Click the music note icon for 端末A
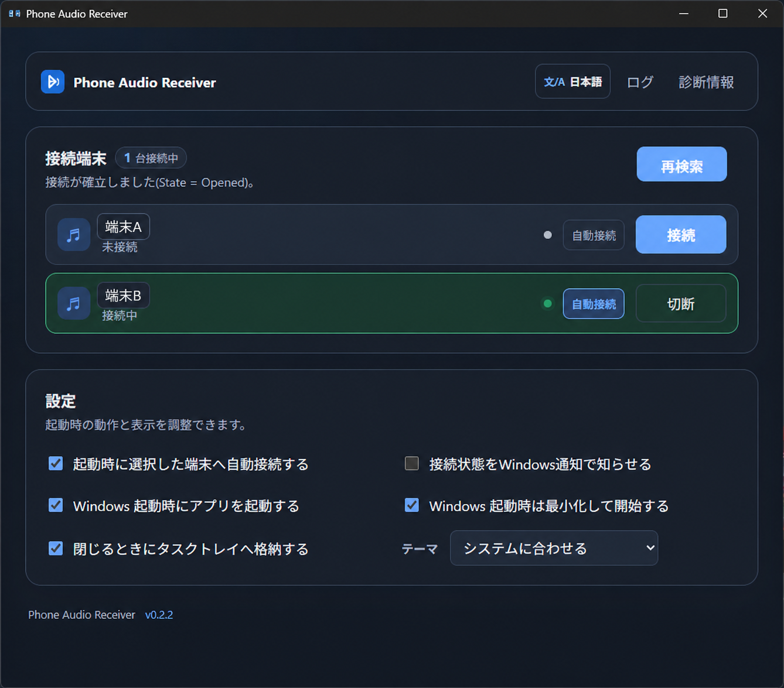784x688 pixels. [74, 235]
